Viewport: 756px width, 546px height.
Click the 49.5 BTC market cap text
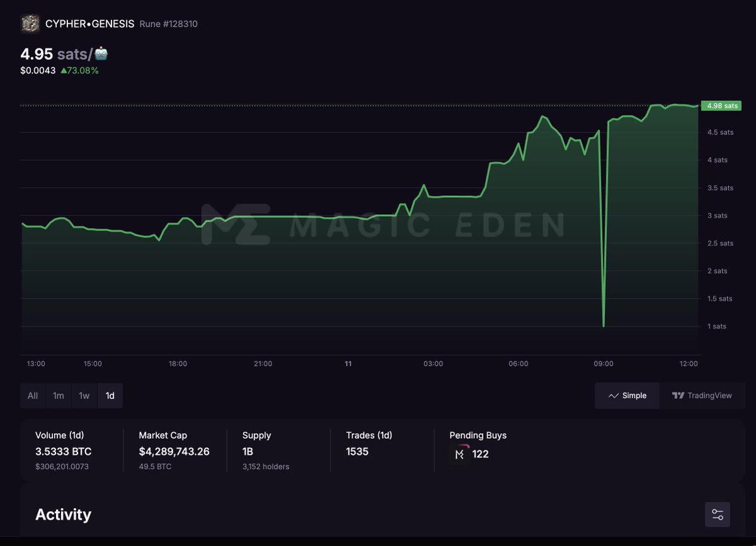click(x=155, y=467)
